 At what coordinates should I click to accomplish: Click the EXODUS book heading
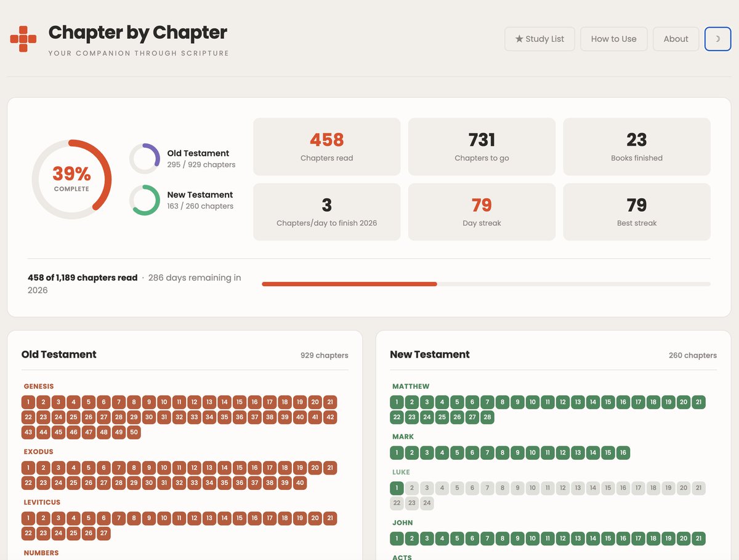39,452
